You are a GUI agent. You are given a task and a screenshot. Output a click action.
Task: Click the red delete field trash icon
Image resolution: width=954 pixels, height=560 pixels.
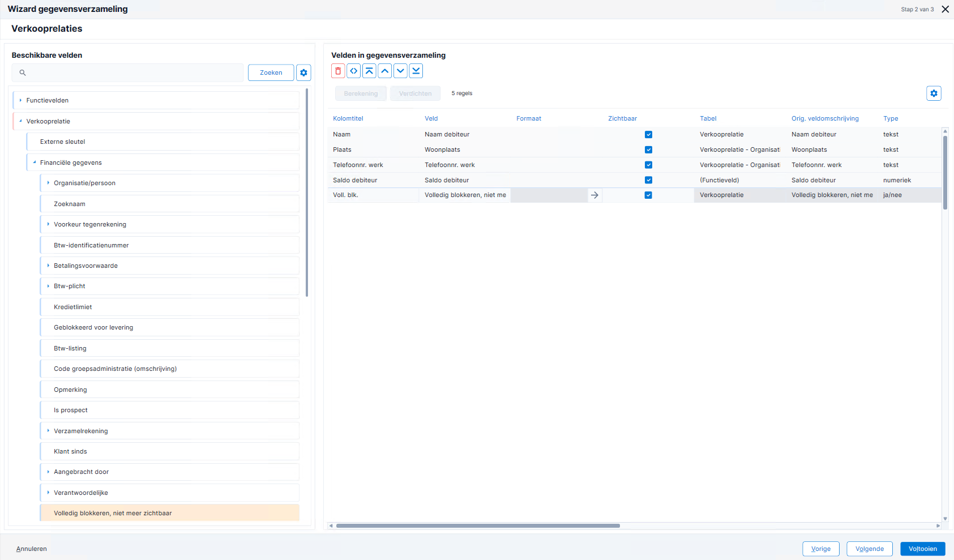(338, 71)
